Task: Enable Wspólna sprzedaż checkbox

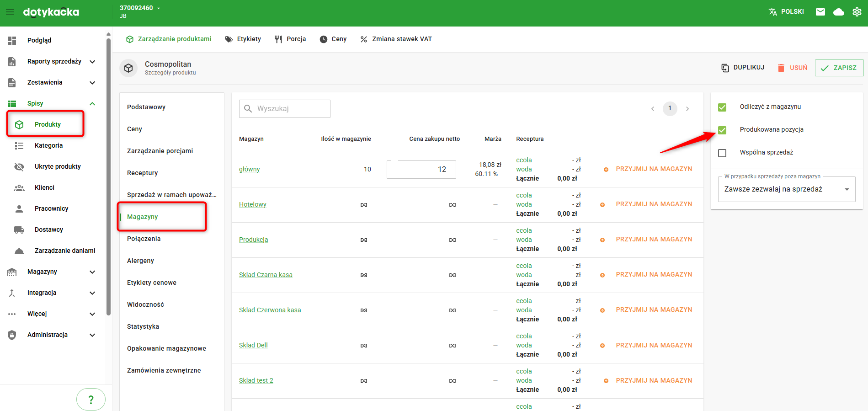Action: click(722, 153)
